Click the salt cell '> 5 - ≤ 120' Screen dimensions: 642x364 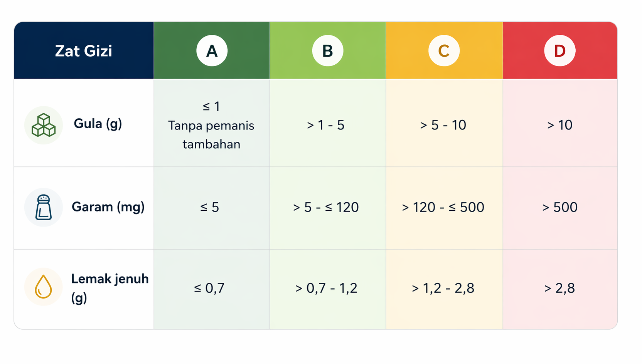[x=326, y=208]
